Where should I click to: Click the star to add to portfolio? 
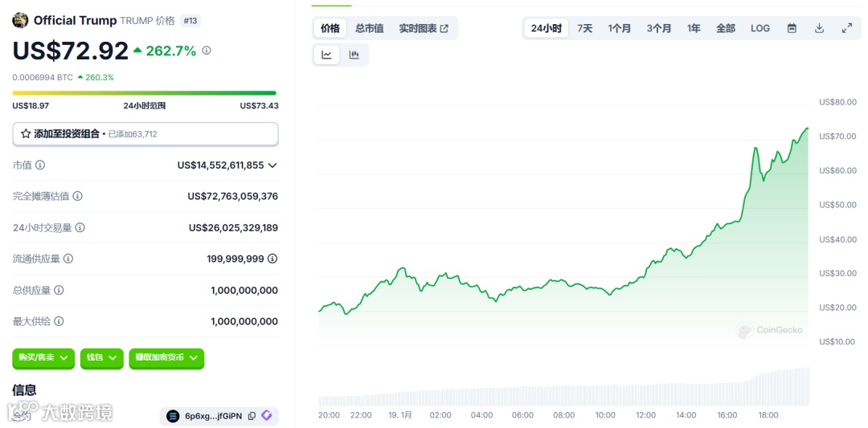click(26, 134)
